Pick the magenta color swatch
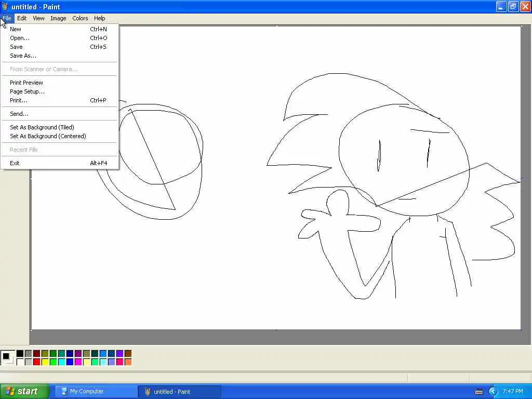 pos(78,362)
